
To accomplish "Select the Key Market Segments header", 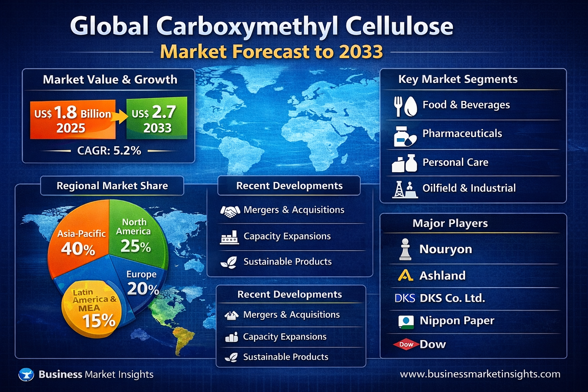I will (x=458, y=79).
